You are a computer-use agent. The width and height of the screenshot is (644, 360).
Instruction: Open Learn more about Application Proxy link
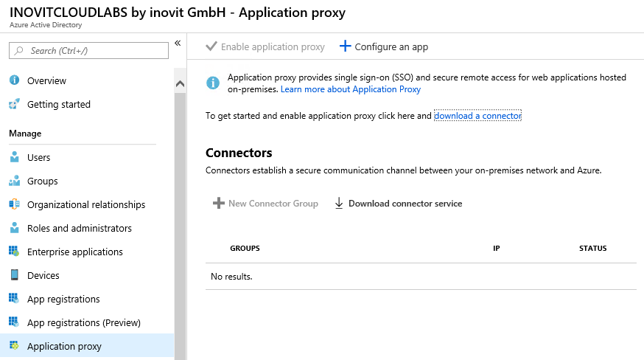coord(350,89)
